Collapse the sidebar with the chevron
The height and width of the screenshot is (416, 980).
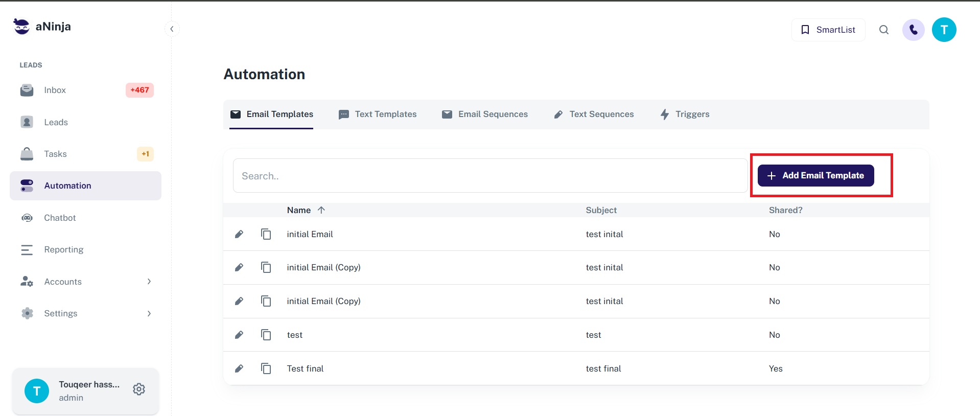point(172,29)
